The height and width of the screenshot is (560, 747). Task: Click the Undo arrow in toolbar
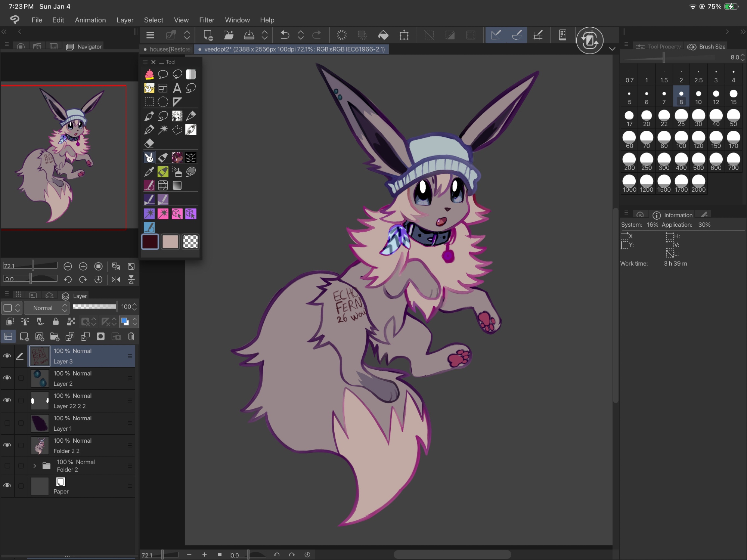pos(285,35)
